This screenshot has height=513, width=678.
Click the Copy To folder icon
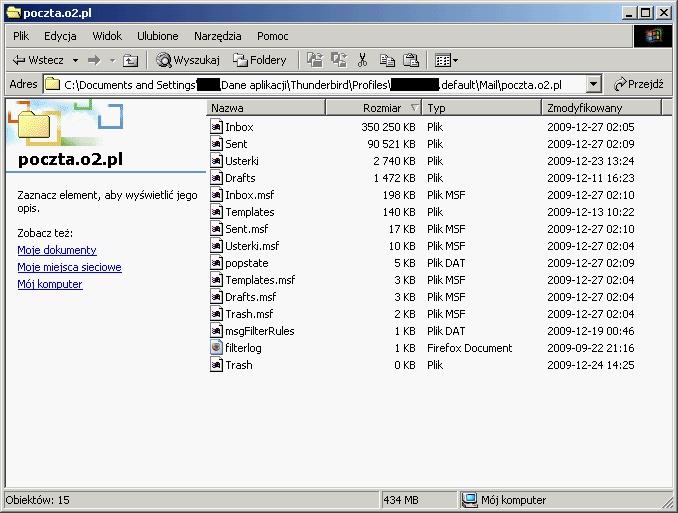[x=339, y=60]
